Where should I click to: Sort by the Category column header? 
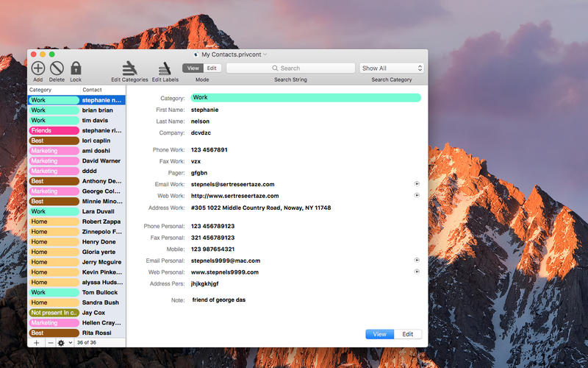pyautogui.click(x=54, y=90)
